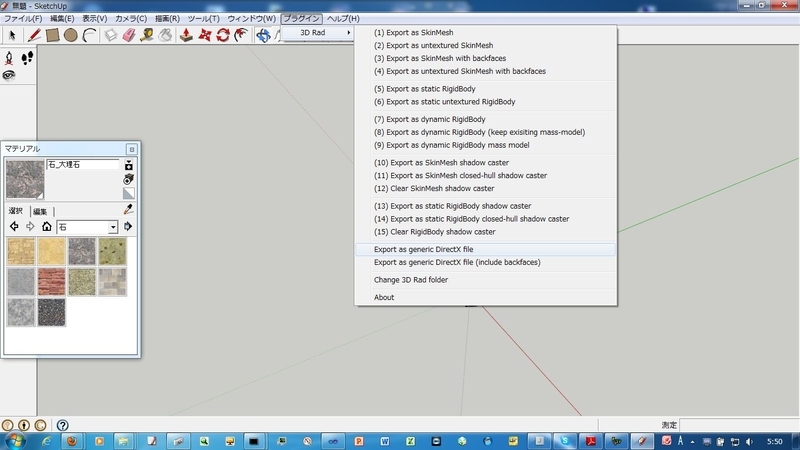Select the Rotate tool
The image size is (800, 450).
tap(223, 35)
